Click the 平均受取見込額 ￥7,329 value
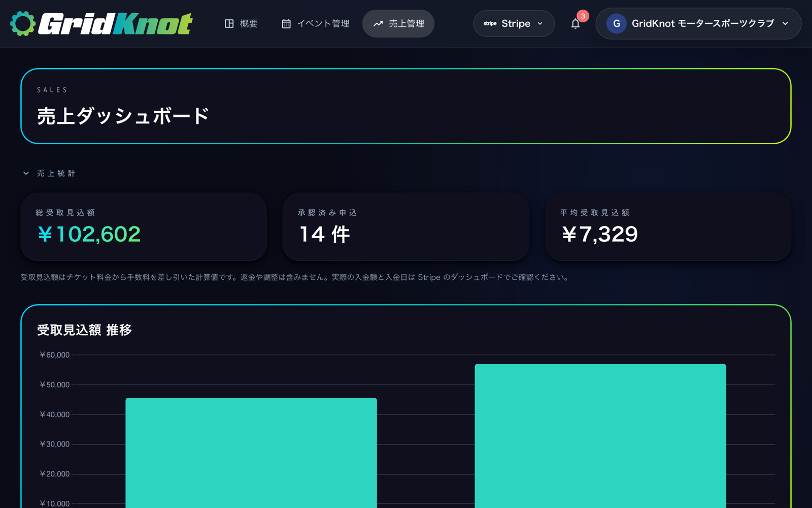Screen dimensions: 812x508 [x=599, y=234]
